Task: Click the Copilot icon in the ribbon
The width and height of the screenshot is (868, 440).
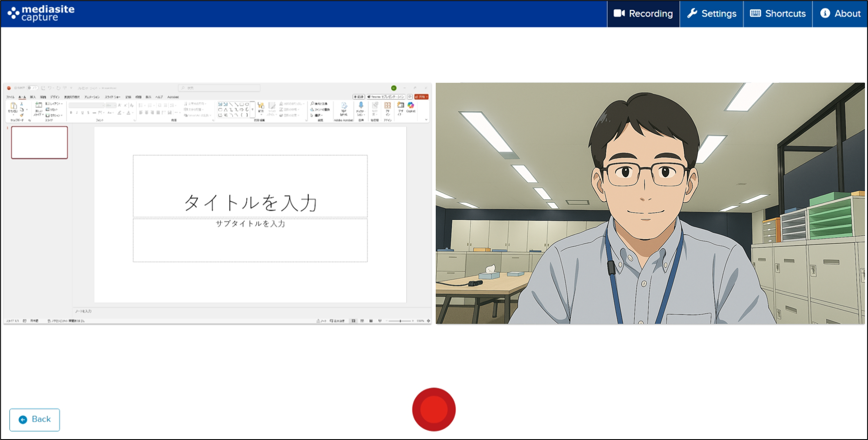Action: click(x=411, y=106)
